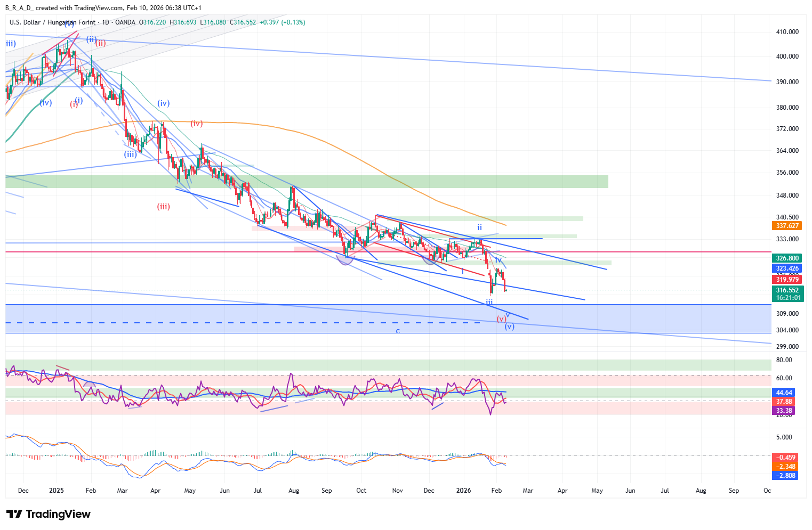The height and width of the screenshot is (530, 812).
Task: Select the red (iv) Elliott wave label
Action: click(197, 124)
